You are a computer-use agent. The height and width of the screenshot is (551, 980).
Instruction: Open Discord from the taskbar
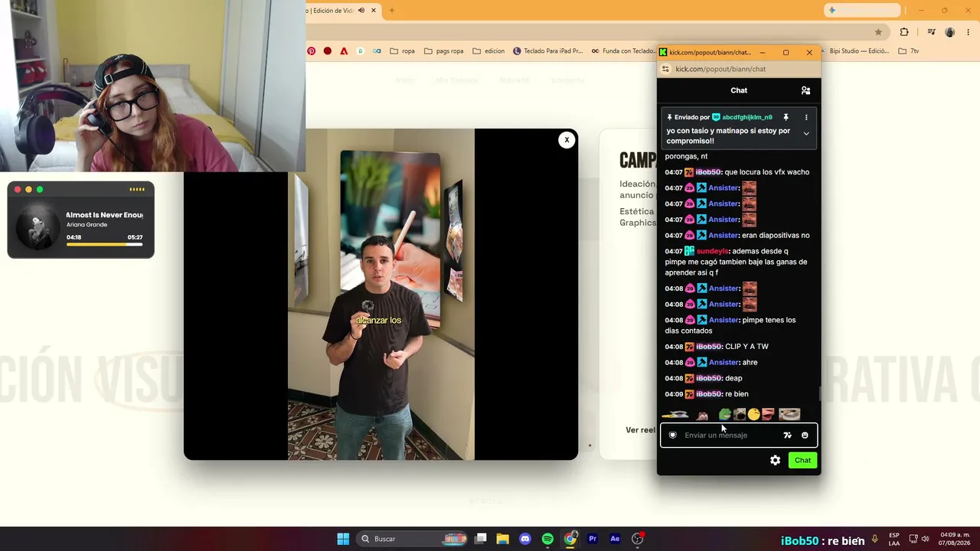525,539
